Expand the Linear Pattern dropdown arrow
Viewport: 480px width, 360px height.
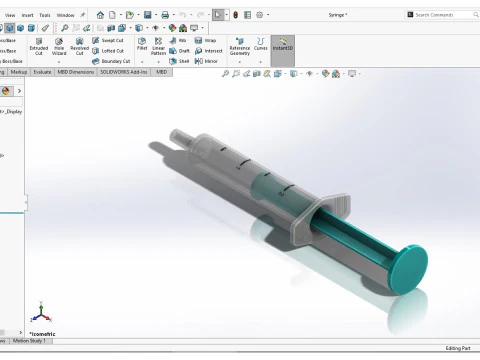[158, 62]
